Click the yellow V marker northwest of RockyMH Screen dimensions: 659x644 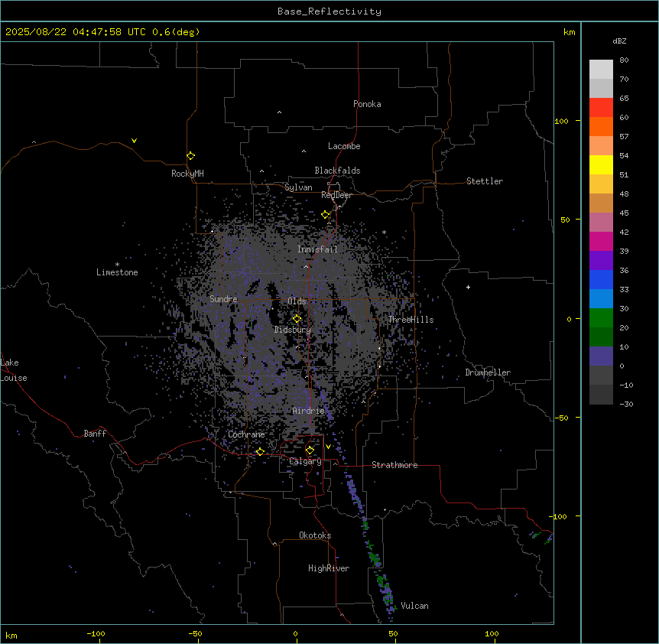(134, 141)
